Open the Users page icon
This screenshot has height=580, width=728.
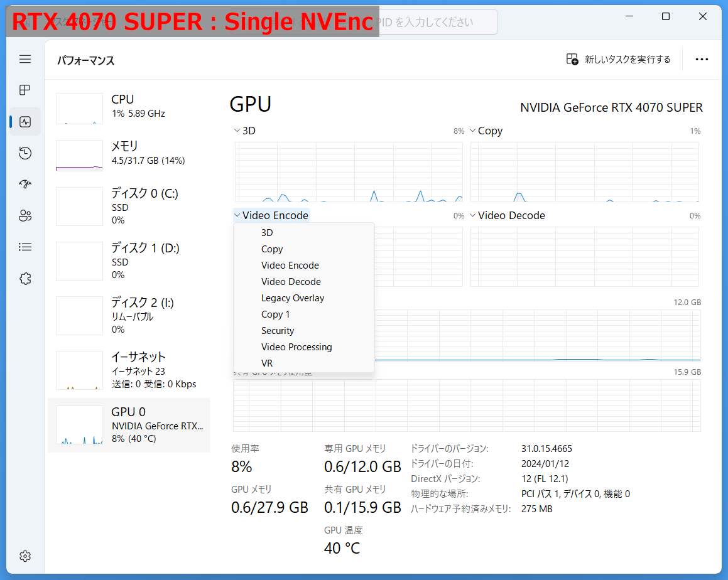tap(25, 216)
